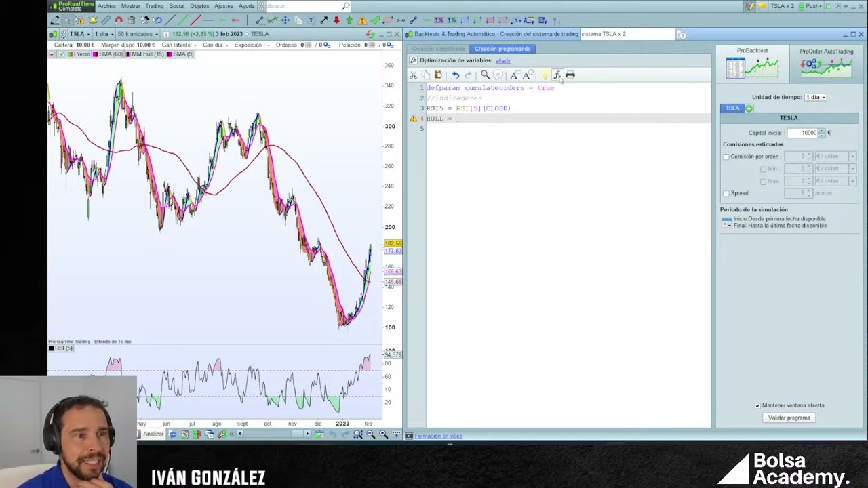The height and width of the screenshot is (488, 868).
Task: Toggle the Min commission checkbox
Action: coord(764,169)
